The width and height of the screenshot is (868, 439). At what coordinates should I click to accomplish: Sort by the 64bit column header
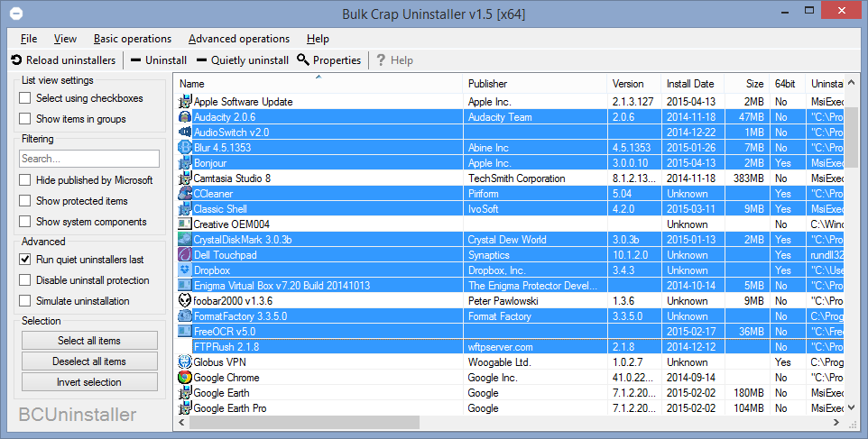(x=787, y=84)
